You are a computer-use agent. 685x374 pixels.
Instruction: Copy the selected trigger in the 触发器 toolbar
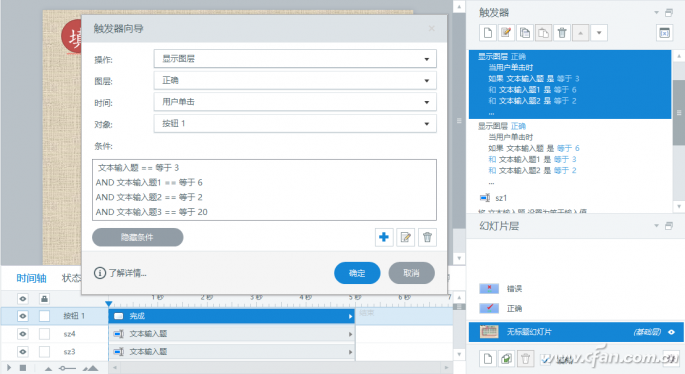(x=525, y=33)
